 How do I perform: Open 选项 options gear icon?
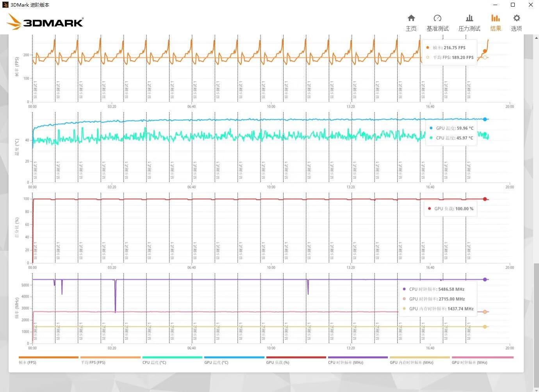pos(516,23)
